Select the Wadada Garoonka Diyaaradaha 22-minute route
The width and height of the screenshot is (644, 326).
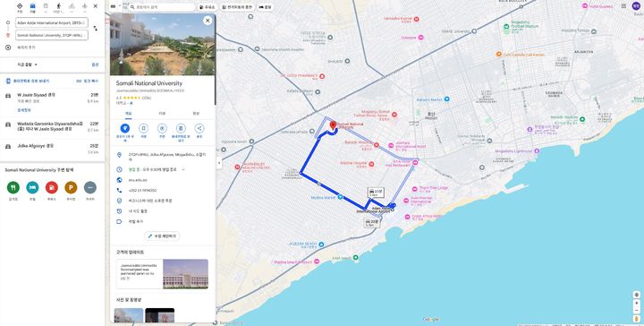pos(53,126)
